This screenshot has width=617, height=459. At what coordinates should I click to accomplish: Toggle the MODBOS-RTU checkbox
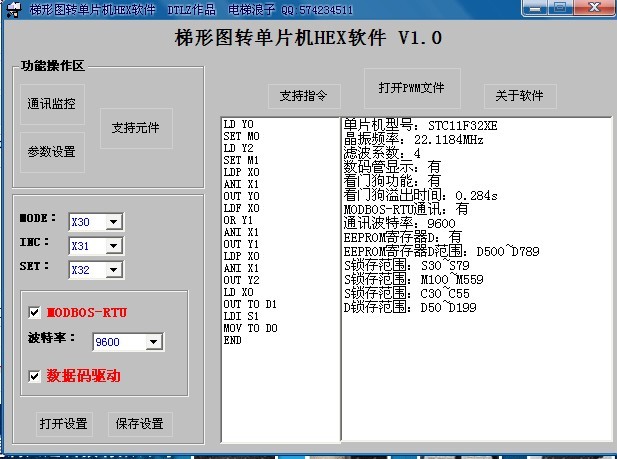click(x=35, y=313)
